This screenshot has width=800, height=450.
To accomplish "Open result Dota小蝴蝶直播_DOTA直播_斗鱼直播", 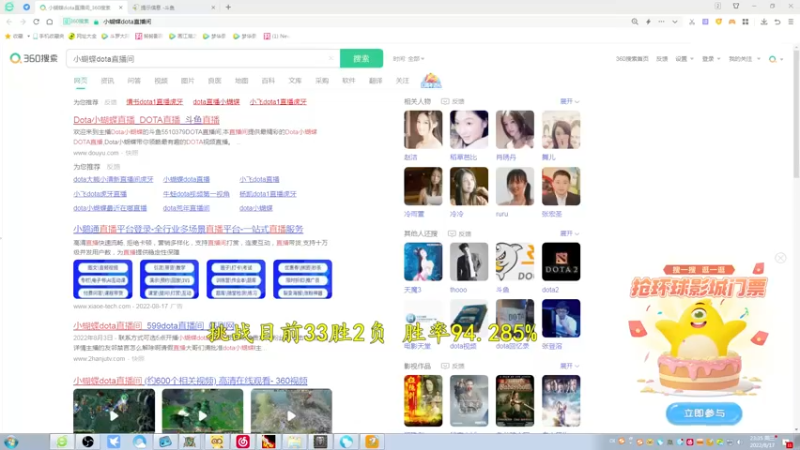I will (x=146, y=120).
